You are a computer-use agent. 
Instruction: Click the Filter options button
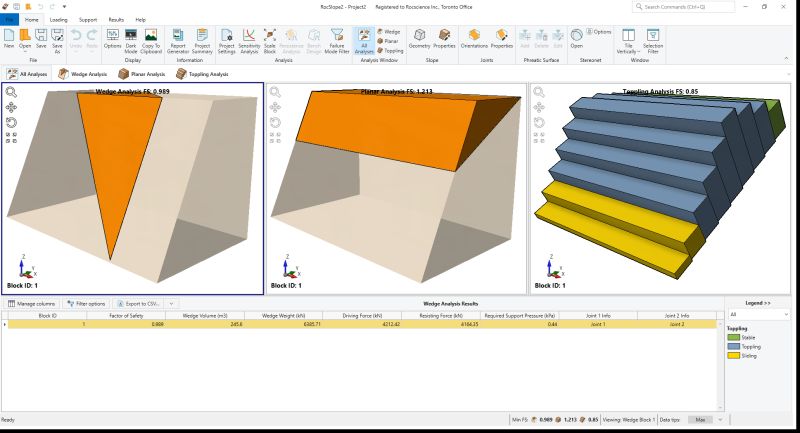(x=86, y=303)
